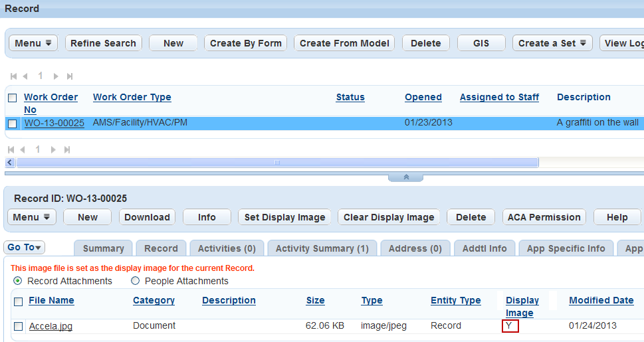Go to next page in top pager
644x342 pixels.
56,76
